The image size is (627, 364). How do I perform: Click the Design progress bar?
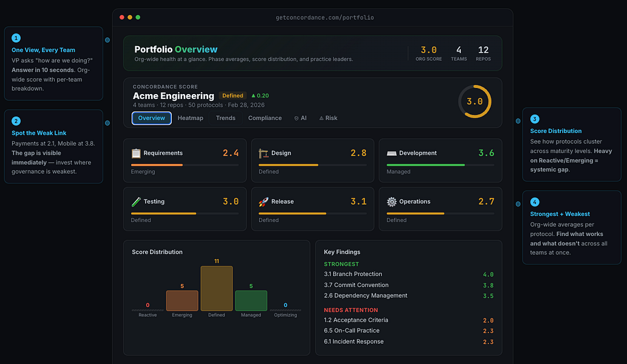[x=313, y=165]
